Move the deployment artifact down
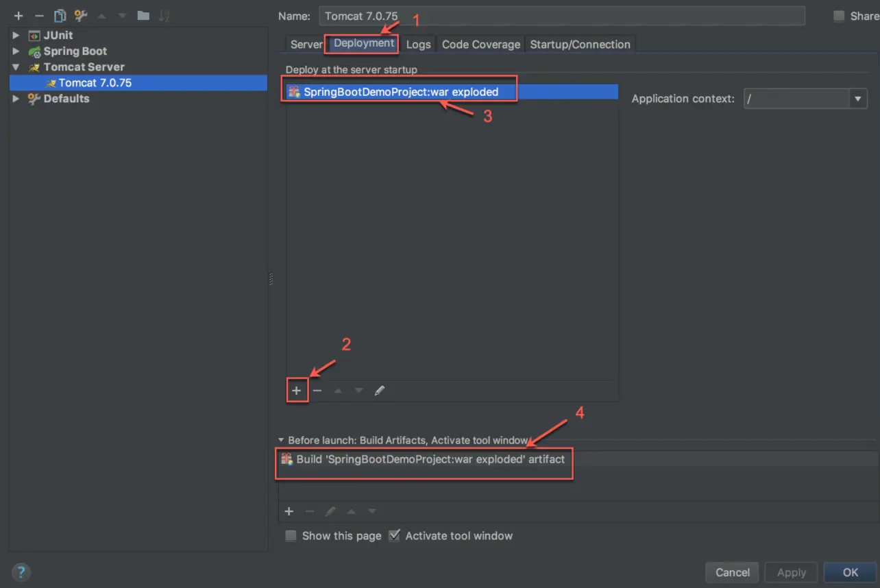This screenshot has width=880, height=588. [x=358, y=391]
